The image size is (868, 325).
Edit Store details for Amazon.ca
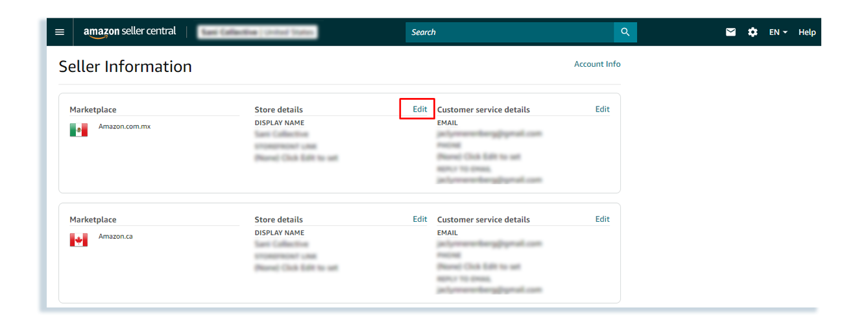[420, 219]
